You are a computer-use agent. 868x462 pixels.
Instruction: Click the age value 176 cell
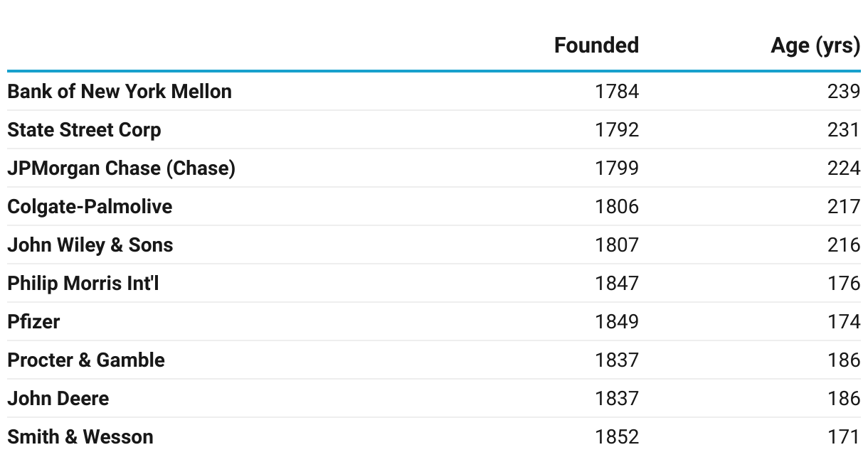pos(844,284)
